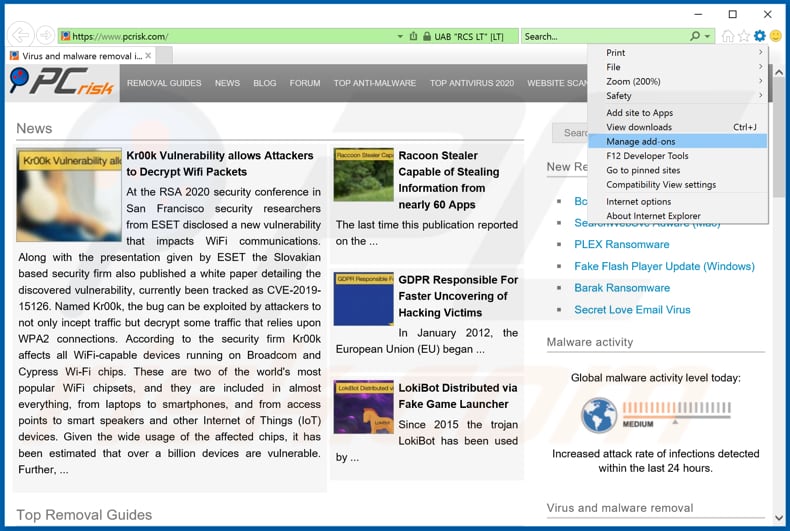Open the Tools gear icon
This screenshot has width=790, height=531.
tap(759, 36)
